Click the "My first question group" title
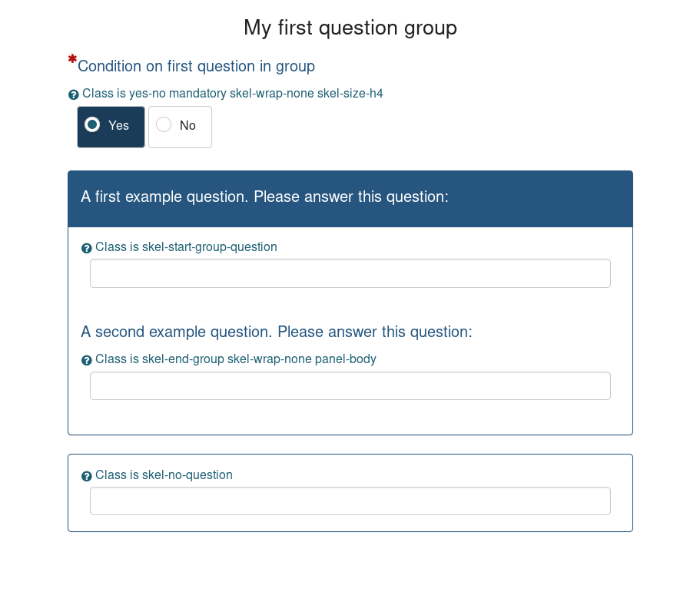Viewport: 700px width, 605px height. coord(350,28)
